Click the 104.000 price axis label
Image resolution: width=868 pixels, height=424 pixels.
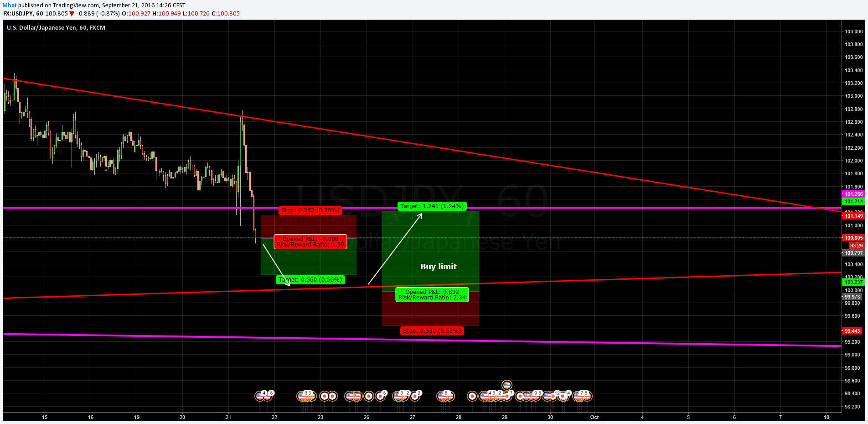coord(853,31)
